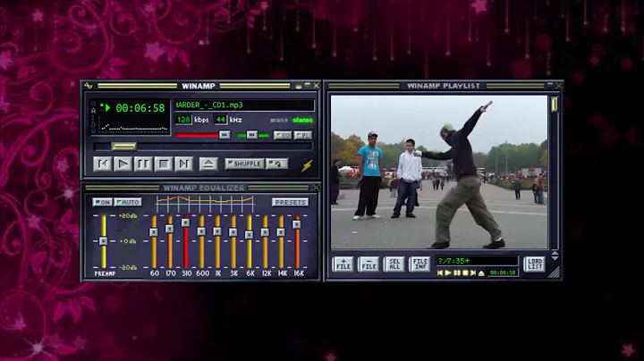The width and height of the screenshot is (644, 361).
Task: Click the 600 Hz band slider handle
Action: 201,231
